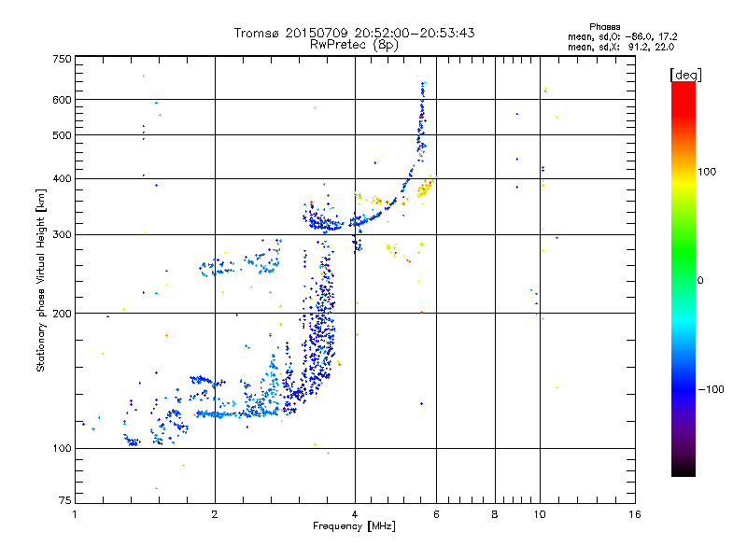Click the "Stationary phase Virtual Height [km]" axis label

tap(40, 281)
